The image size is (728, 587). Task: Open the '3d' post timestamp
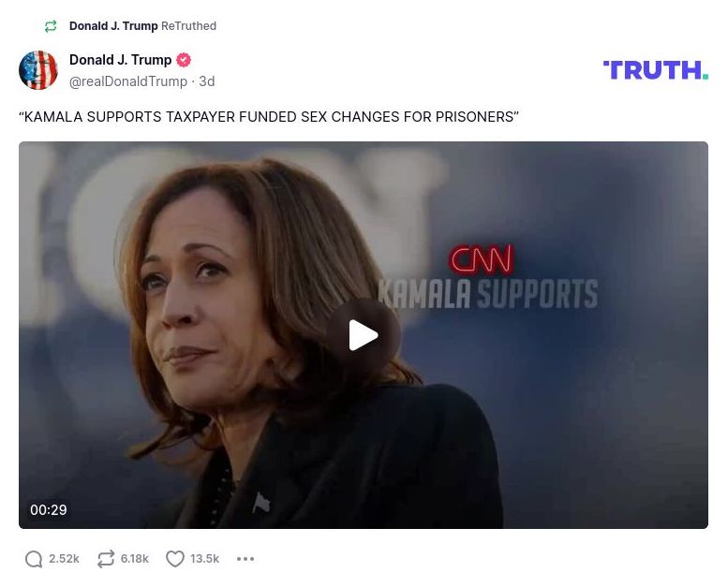[207, 81]
